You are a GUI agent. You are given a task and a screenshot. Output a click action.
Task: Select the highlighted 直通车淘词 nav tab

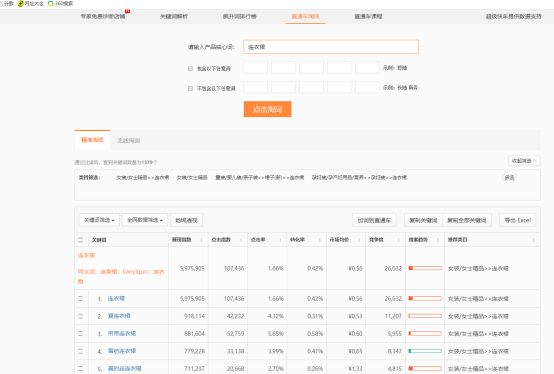[305, 16]
